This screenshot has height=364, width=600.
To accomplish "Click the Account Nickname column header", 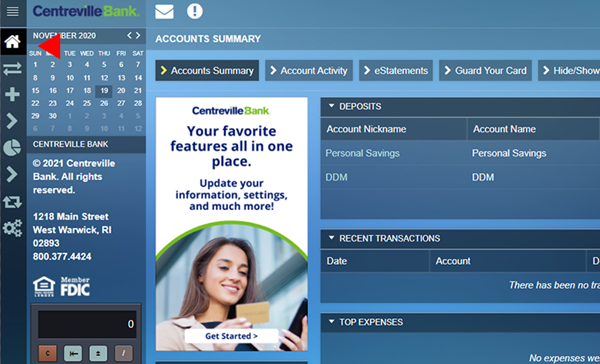I will coord(394,129).
